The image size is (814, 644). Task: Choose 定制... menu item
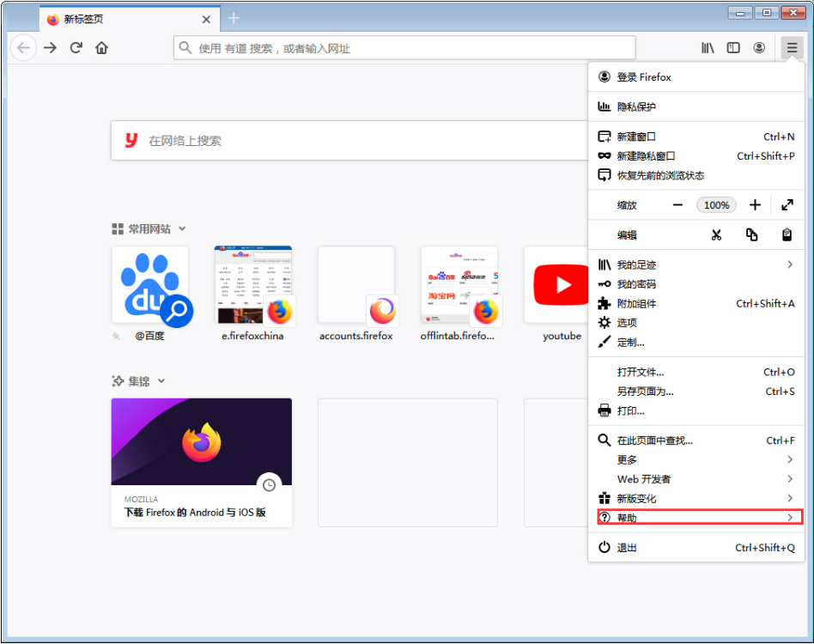click(x=696, y=343)
